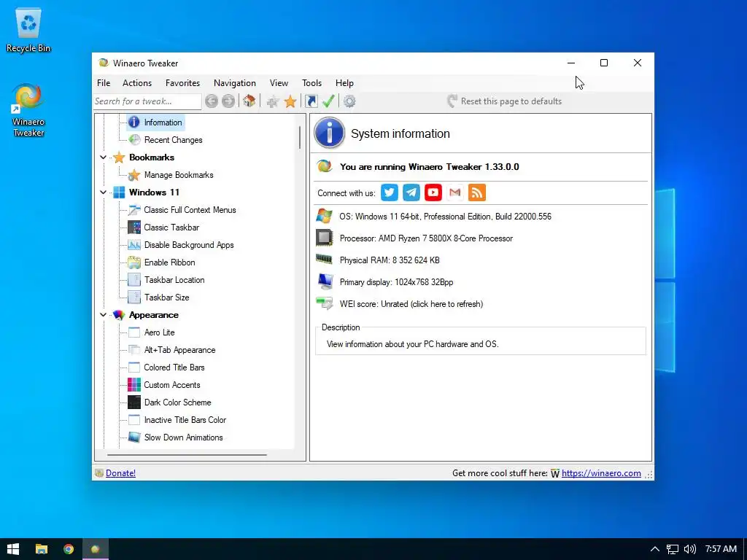Open the Help menu
Viewport: 747px width, 560px height.
344,83
